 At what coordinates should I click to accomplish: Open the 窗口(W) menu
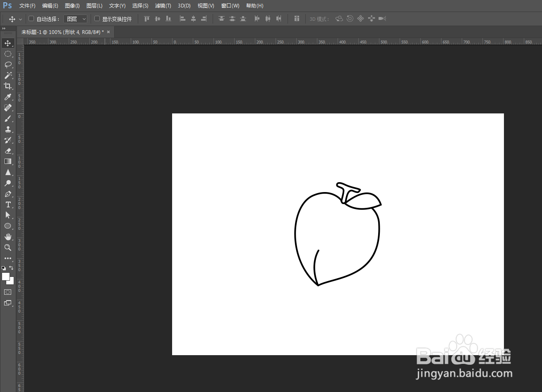230,6
